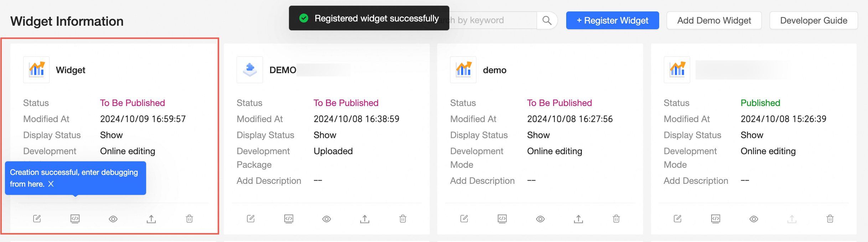868x242 pixels.
Task: Click the Register Widget button
Action: (612, 20)
